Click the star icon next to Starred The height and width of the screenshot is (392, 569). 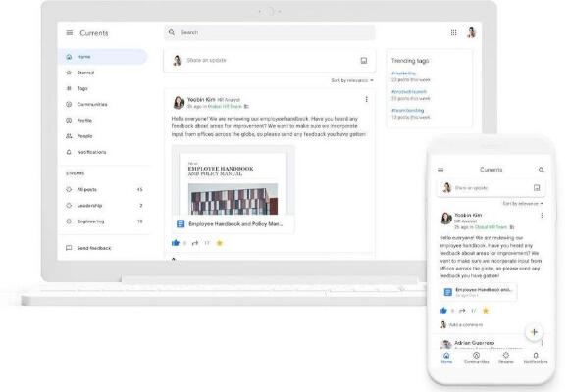point(69,73)
